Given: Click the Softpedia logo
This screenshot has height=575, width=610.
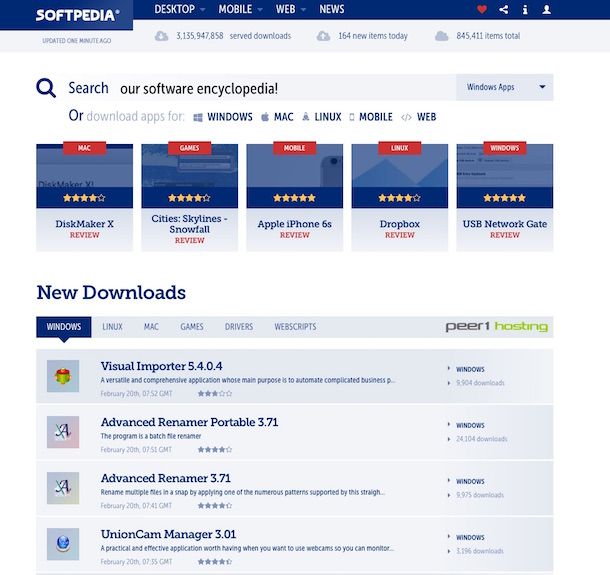Looking at the screenshot, I should pyautogui.click(x=77, y=15).
